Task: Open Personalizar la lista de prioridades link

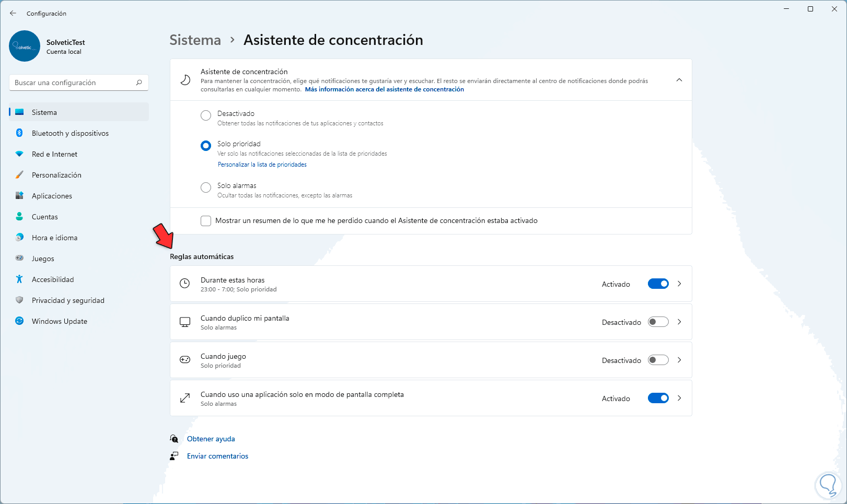Action: tap(262, 165)
